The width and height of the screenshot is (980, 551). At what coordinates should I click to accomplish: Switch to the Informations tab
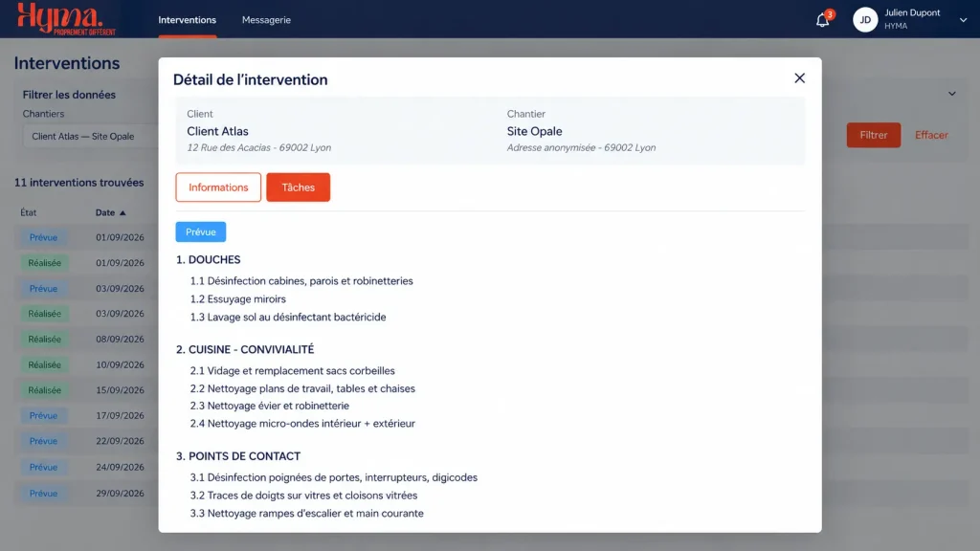click(218, 187)
